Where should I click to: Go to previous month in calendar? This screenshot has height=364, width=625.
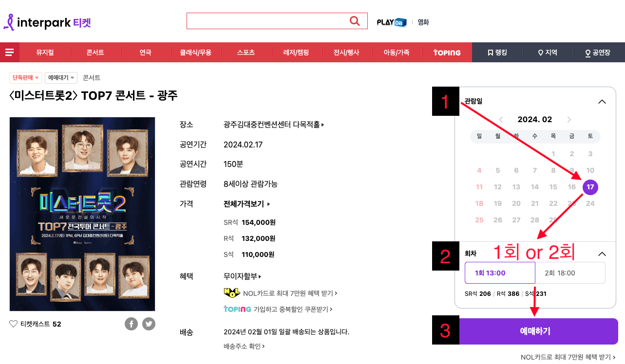click(x=501, y=120)
